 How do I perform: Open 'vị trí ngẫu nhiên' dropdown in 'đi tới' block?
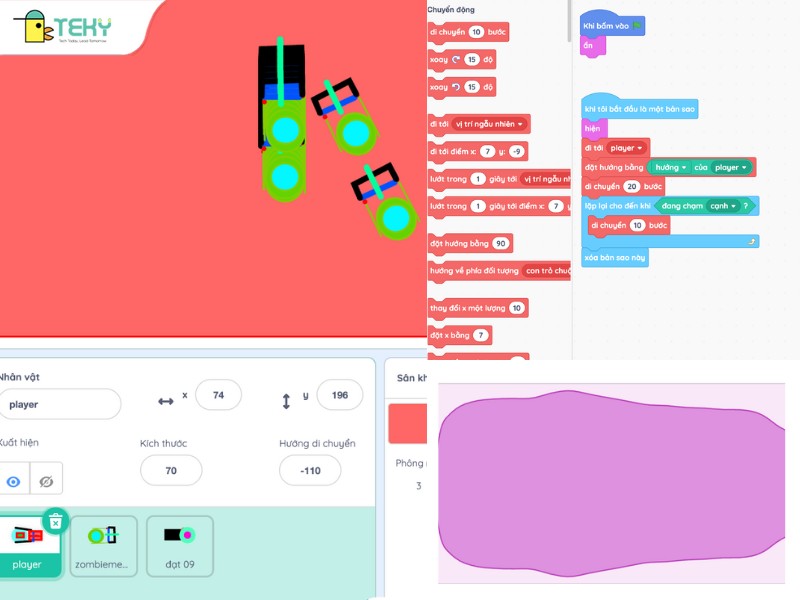(x=489, y=124)
